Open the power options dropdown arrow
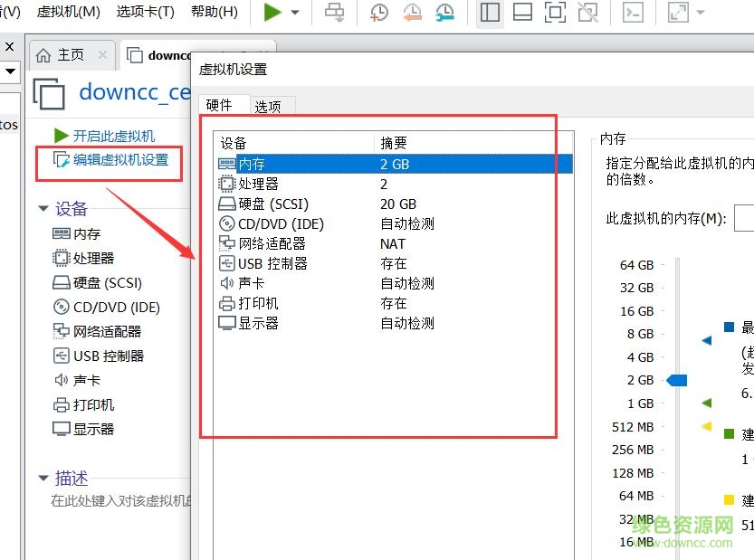The width and height of the screenshot is (754, 560). click(x=295, y=13)
